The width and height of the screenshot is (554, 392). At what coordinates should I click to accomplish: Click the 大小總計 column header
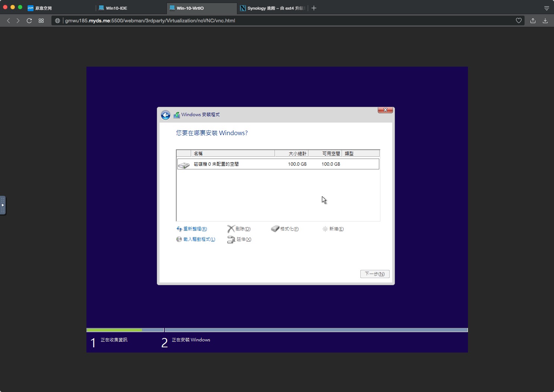291,153
